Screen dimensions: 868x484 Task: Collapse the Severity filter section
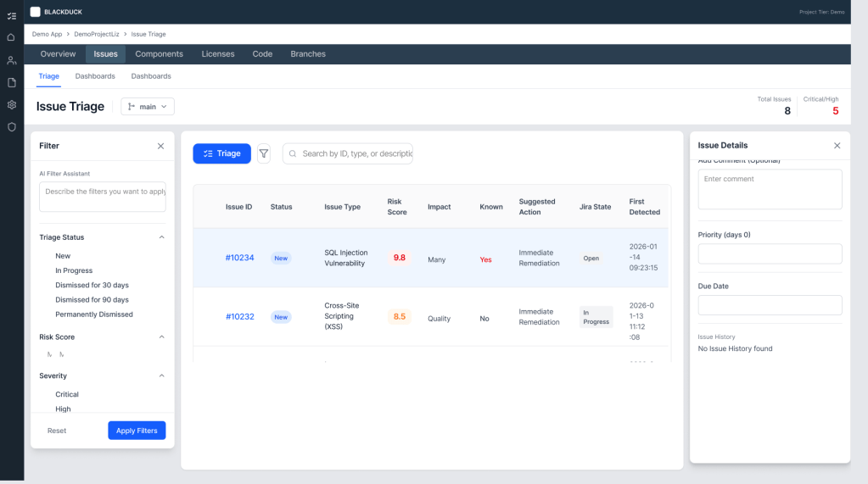(161, 376)
